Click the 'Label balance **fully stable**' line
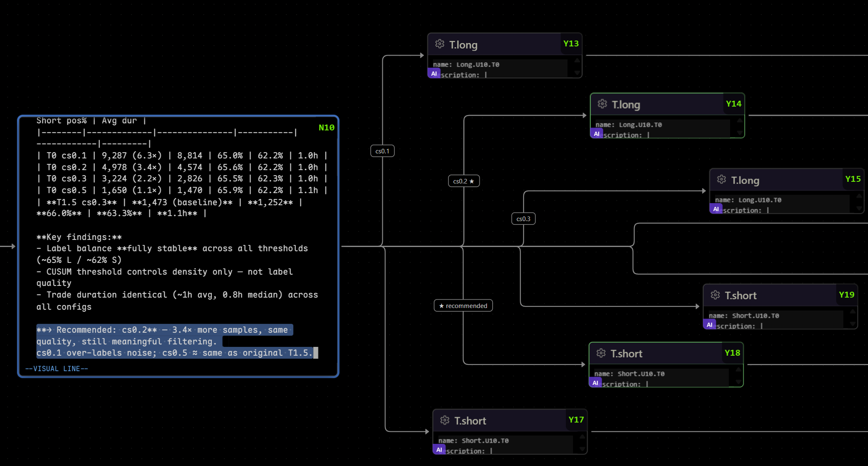The width and height of the screenshot is (868, 466). (x=172, y=254)
